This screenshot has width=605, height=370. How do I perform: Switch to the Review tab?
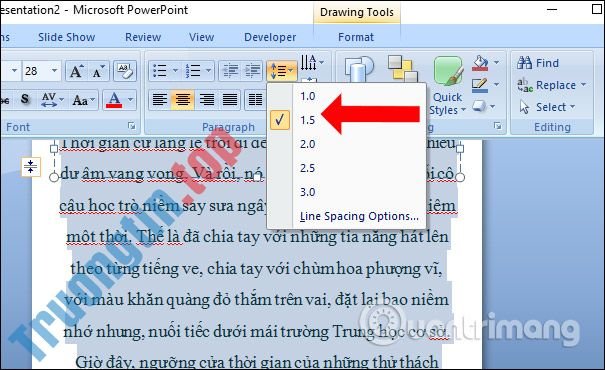coord(143,37)
